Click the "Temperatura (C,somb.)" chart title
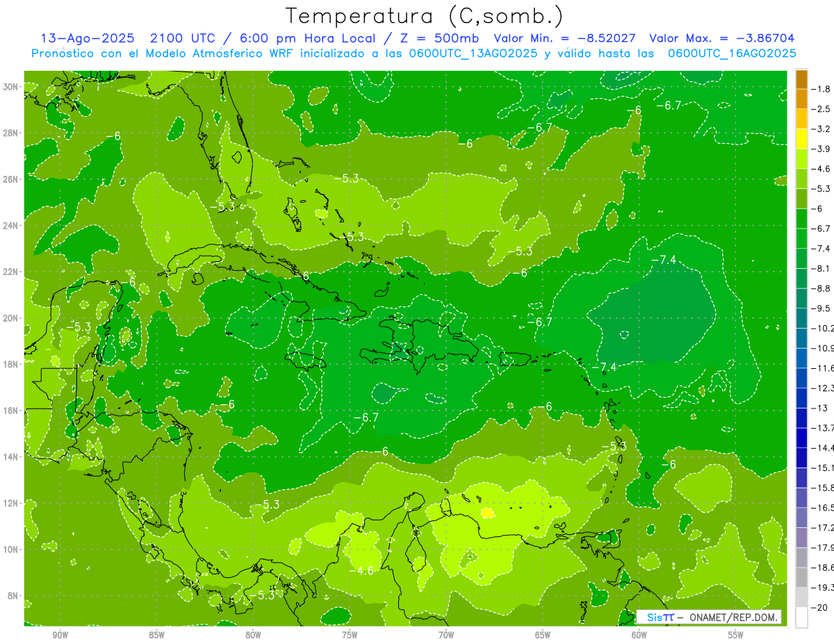Screen dimensions: 834x644 pyautogui.click(x=425, y=17)
